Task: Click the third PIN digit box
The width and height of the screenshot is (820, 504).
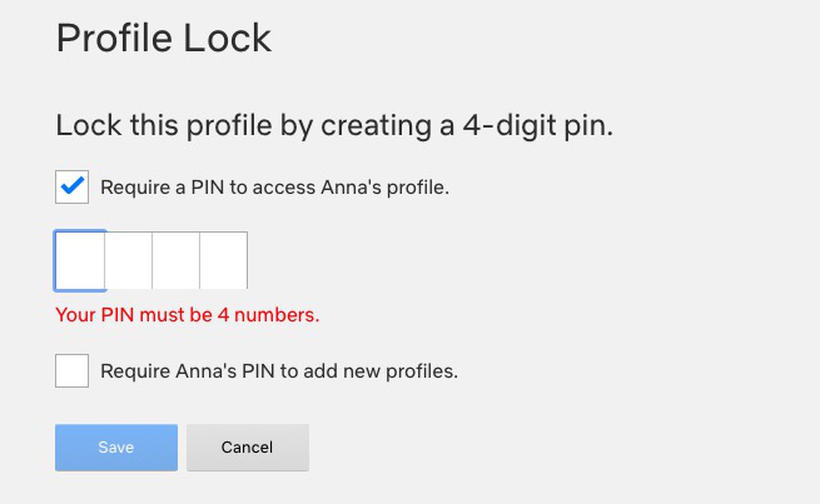Action: click(x=175, y=260)
